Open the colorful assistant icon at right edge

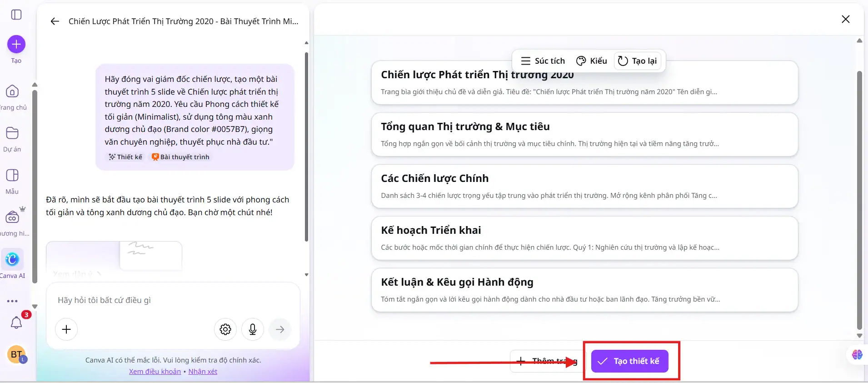[857, 355]
